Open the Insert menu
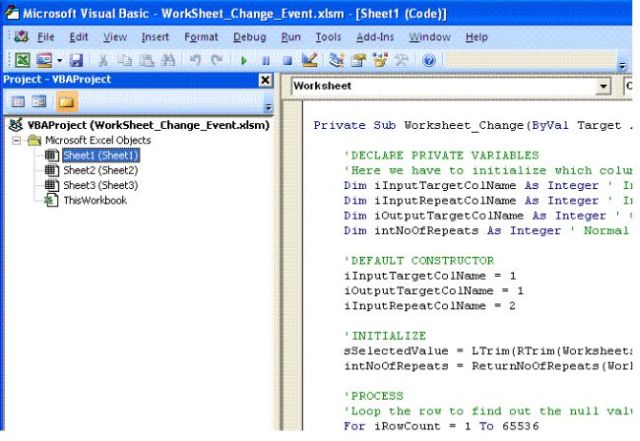Viewport: 640px width, 441px height. pos(155,37)
